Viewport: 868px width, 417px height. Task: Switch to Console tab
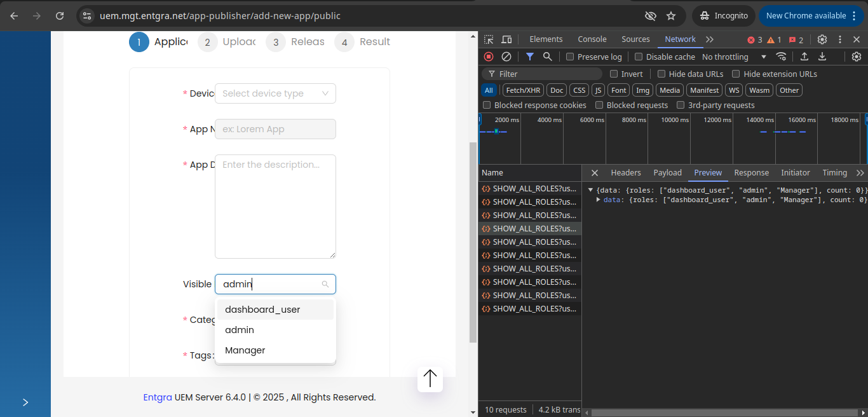592,39
